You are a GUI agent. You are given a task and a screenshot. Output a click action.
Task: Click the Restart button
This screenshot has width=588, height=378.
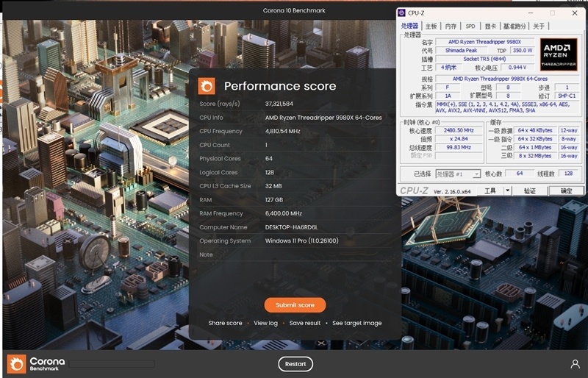pos(295,364)
